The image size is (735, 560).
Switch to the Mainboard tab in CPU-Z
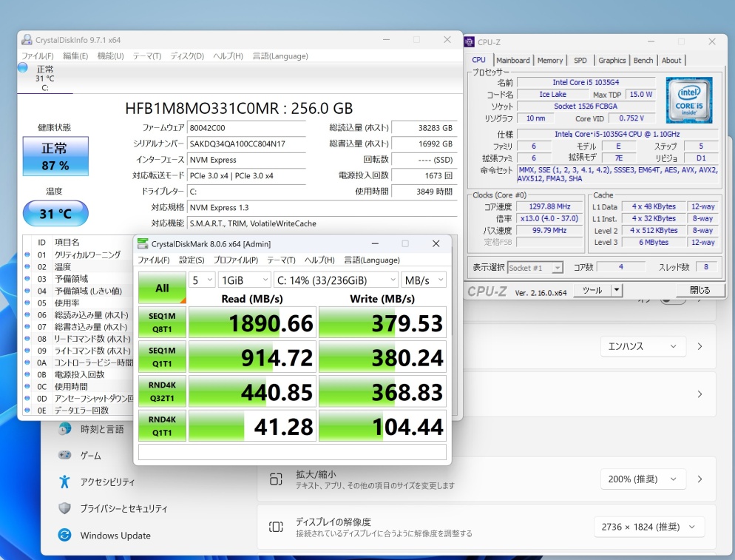[x=512, y=61]
